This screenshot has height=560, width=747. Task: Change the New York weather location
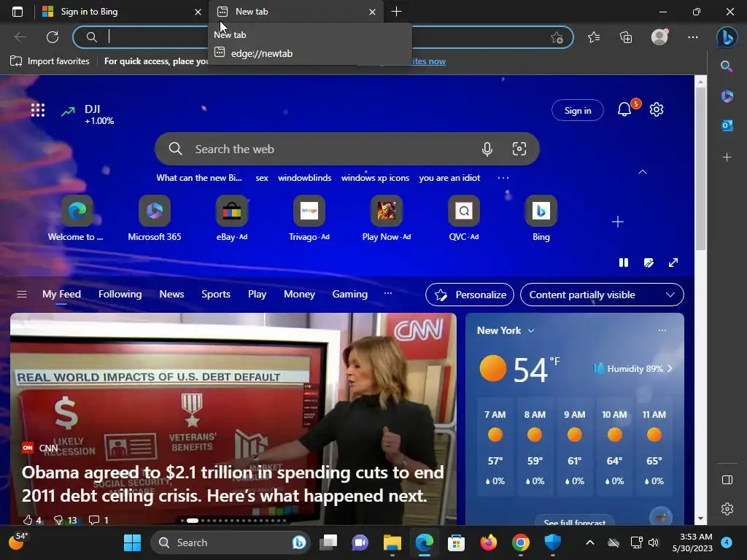tap(506, 330)
